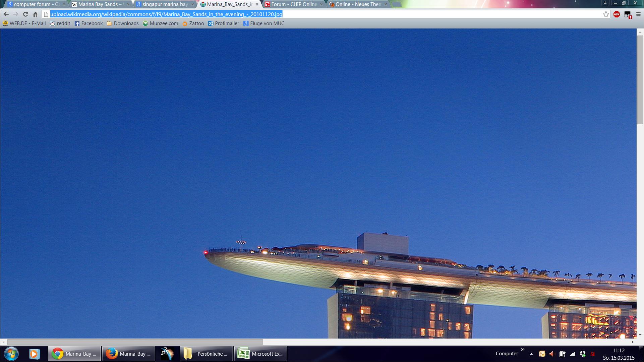
Task: Close the computer forum tab
Action: (64, 4)
